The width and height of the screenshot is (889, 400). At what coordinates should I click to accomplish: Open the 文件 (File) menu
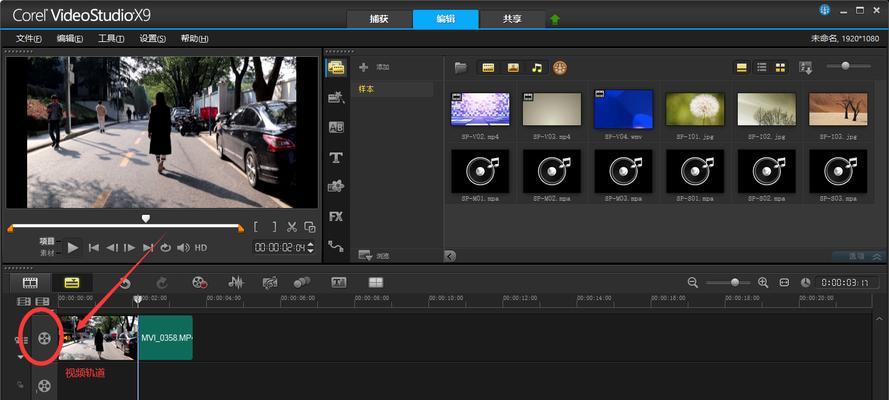pos(29,39)
